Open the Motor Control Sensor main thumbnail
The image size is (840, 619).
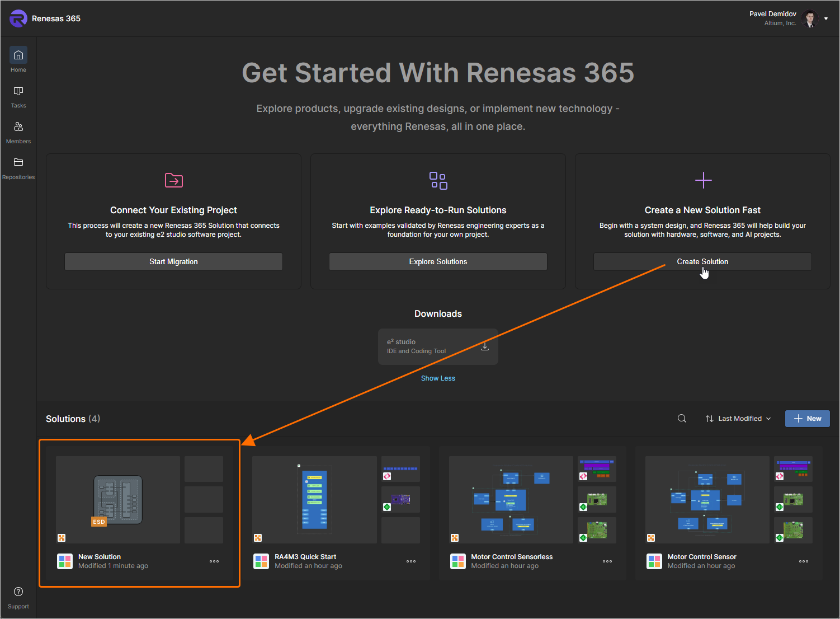coord(707,500)
